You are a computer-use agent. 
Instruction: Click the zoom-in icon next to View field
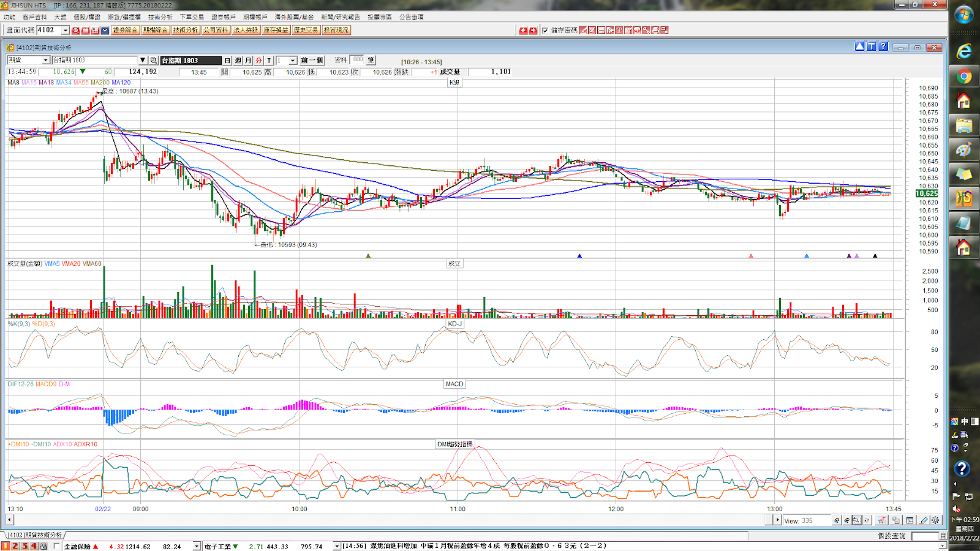coord(837,520)
